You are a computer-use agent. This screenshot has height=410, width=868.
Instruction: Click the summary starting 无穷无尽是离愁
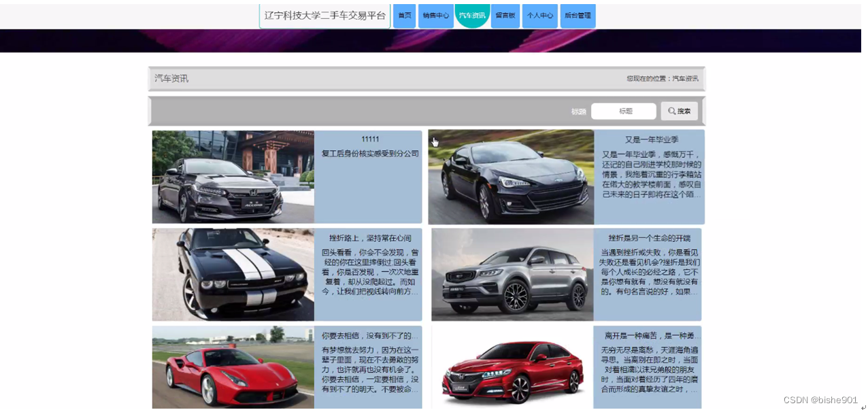649,369
